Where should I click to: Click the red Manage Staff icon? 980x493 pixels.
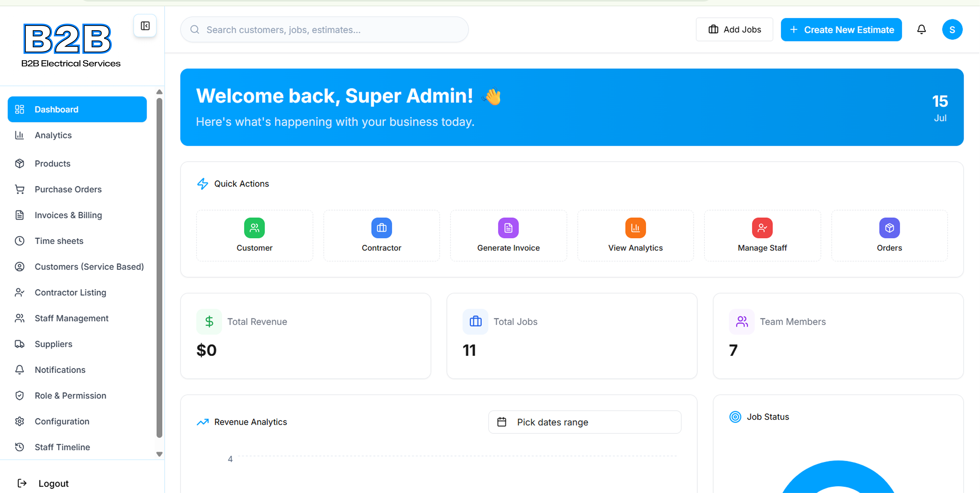(762, 228)
